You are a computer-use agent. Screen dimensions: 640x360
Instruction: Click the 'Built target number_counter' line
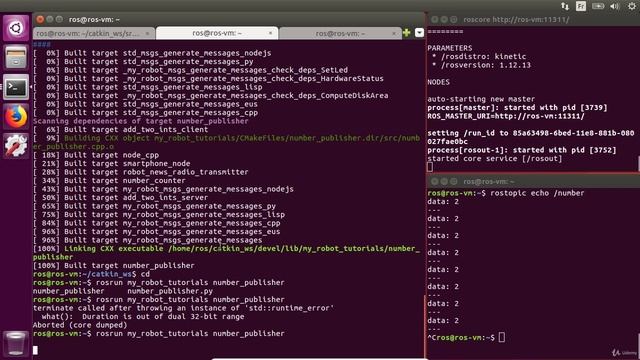pos(124,181)
